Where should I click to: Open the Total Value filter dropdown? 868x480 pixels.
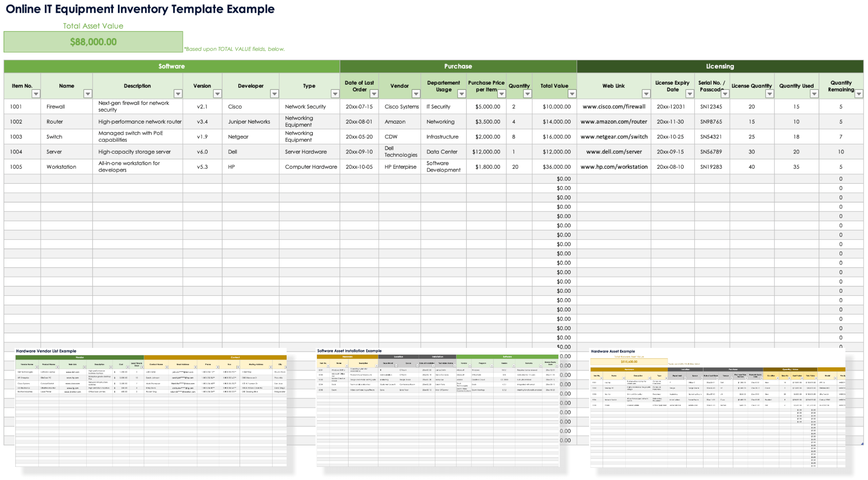[x=572, y=94]
